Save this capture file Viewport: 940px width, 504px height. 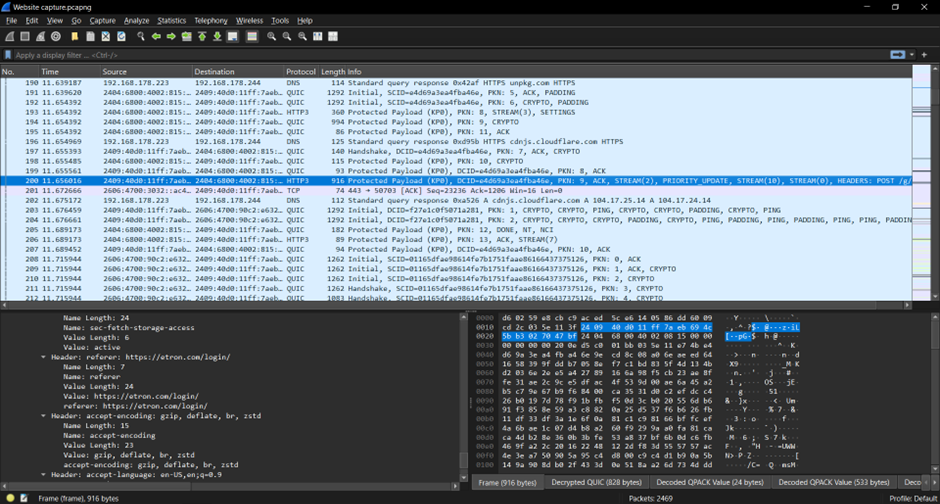tap(90, 37)
